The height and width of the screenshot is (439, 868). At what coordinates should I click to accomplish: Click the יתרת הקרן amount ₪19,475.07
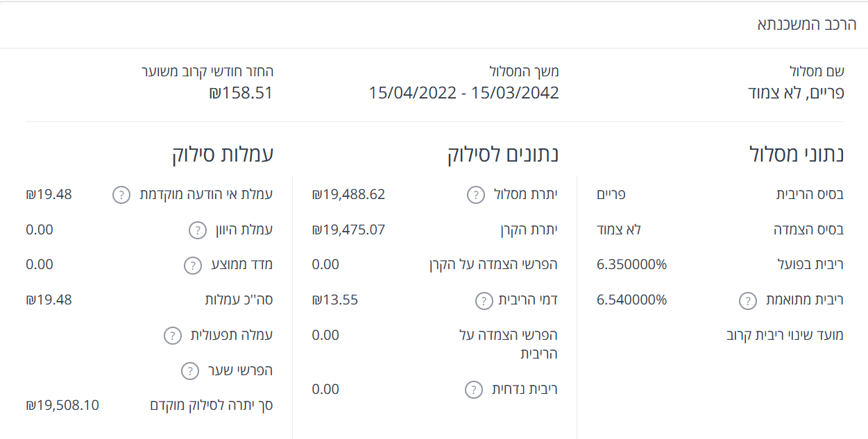pos(348,230)
